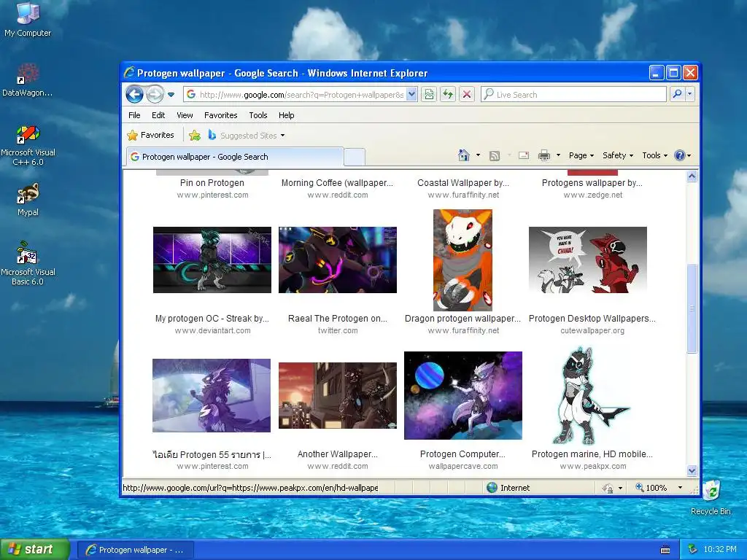The height and width of the screenshot is (560, 747).
Task: Open the Help menu
Action: (x=286, y=115)
